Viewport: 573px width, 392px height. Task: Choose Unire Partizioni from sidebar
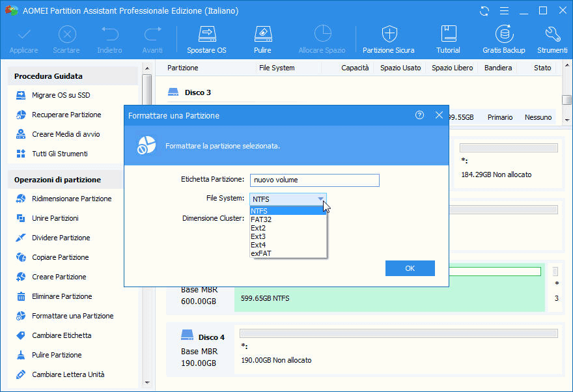click(x=56, y=218)
